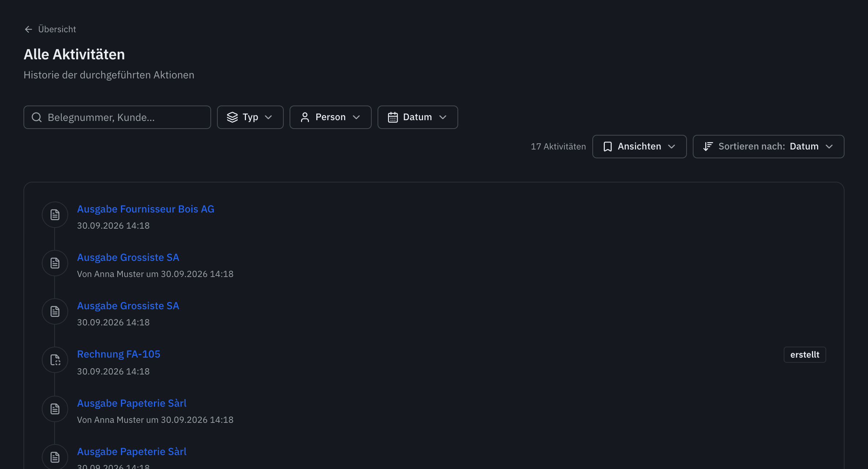
Task: Click the document icon for Ausgabe Fournisseur Bois AG
Action: point(55,215)
